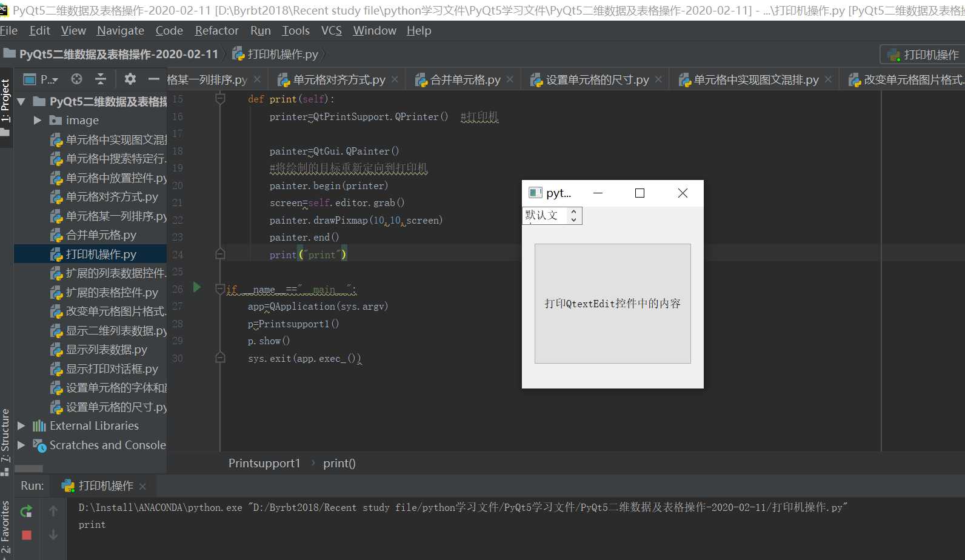
Task: Open 单元格某一列排序.py in project tree
Action: (x=108, y=216)
